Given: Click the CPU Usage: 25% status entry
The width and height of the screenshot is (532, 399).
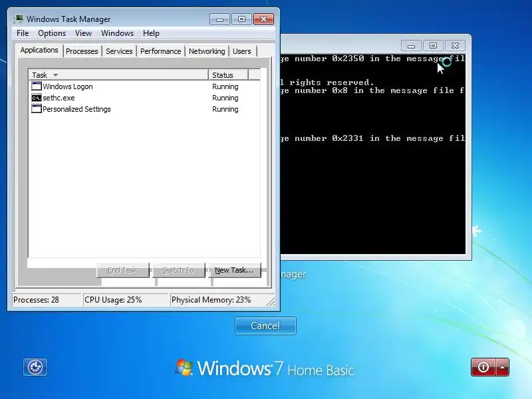Looking at the screenshot, I should click(126, 300).
